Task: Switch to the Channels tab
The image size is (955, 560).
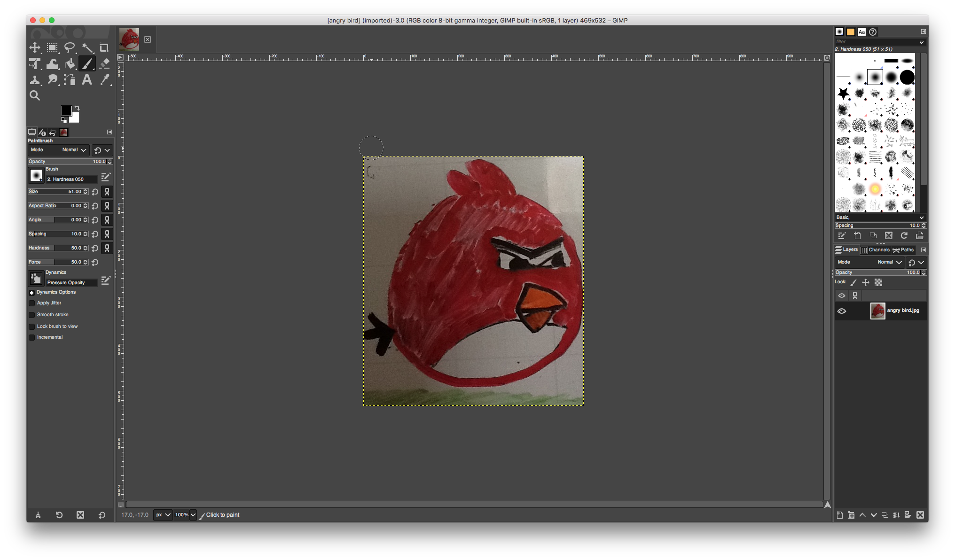Action: (875, 250)
